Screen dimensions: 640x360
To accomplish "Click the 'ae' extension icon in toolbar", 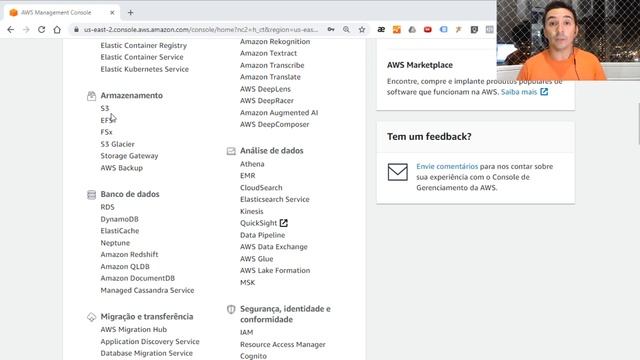I will tap(381, 29).
